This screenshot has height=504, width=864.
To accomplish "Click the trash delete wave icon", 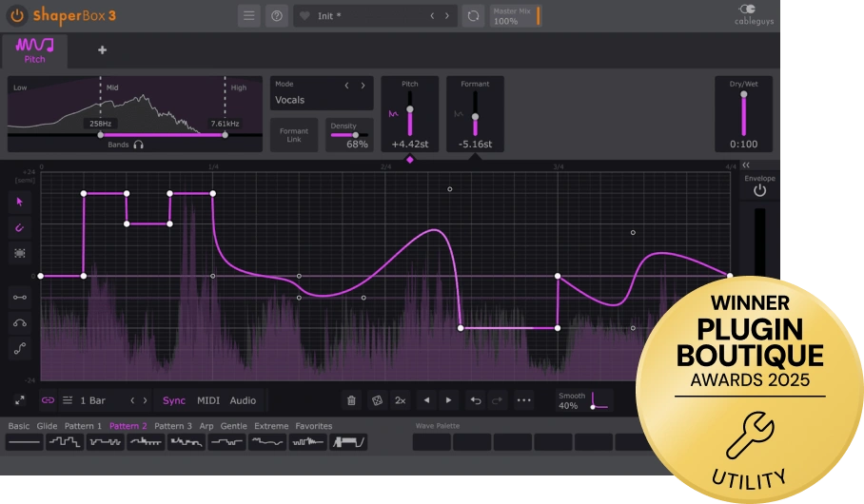I will (x=351, y=400).
